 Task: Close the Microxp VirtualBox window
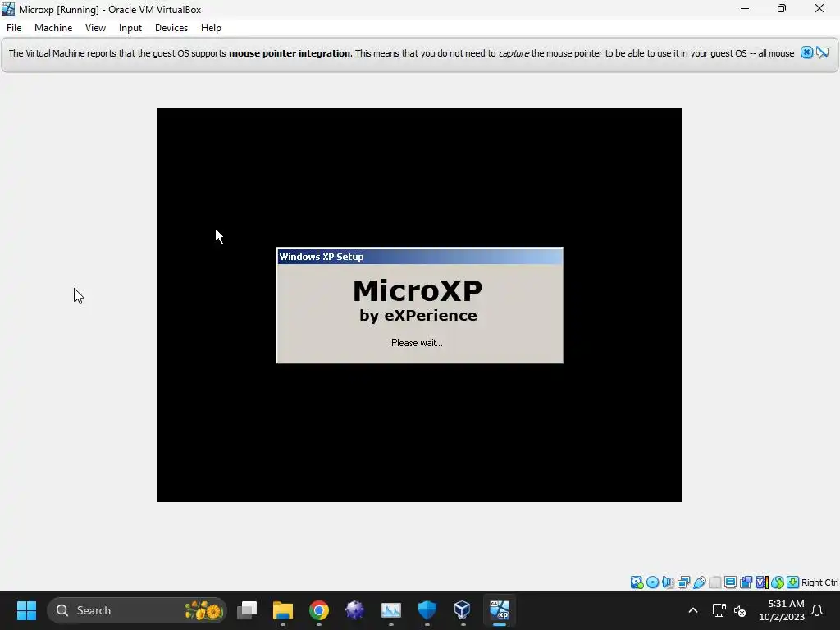pyautogui.click(x=819, y=9)
